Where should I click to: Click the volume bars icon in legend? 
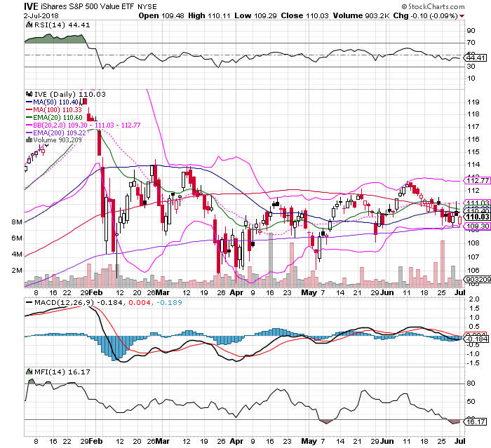[29, 140]
